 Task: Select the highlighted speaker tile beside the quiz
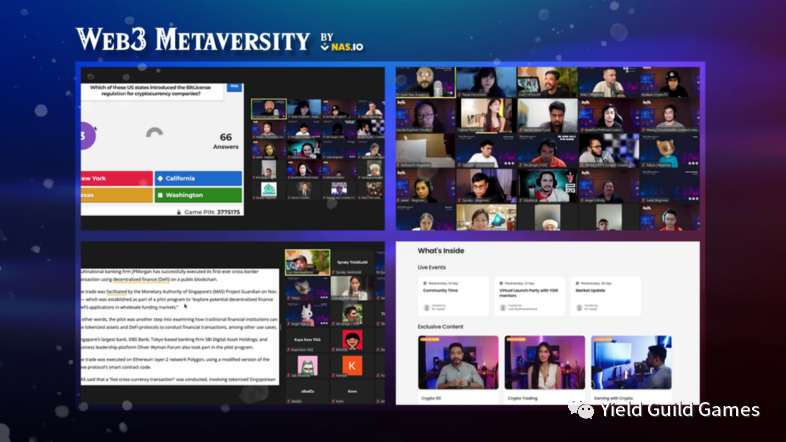pyautogui.click(x=269, y=108)
